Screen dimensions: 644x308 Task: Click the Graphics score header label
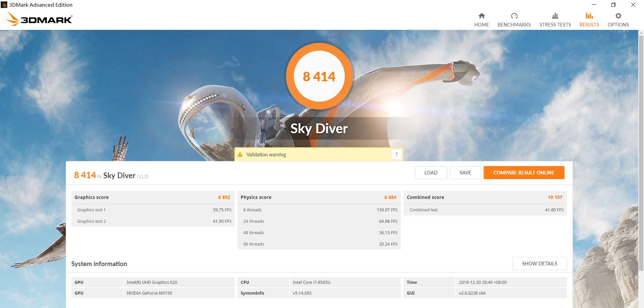pyautogui.click(x=92, y=197)
